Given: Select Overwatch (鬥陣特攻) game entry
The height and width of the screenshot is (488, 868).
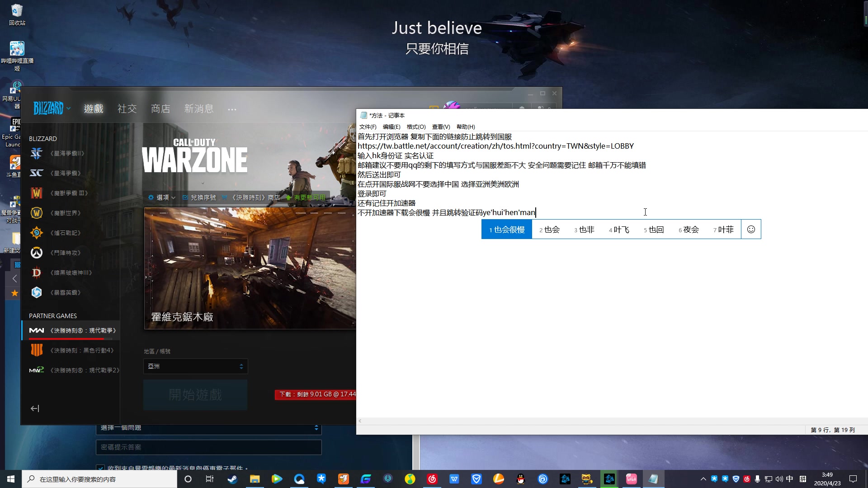Looking at the screenshot, I should [x=56, y=253].
